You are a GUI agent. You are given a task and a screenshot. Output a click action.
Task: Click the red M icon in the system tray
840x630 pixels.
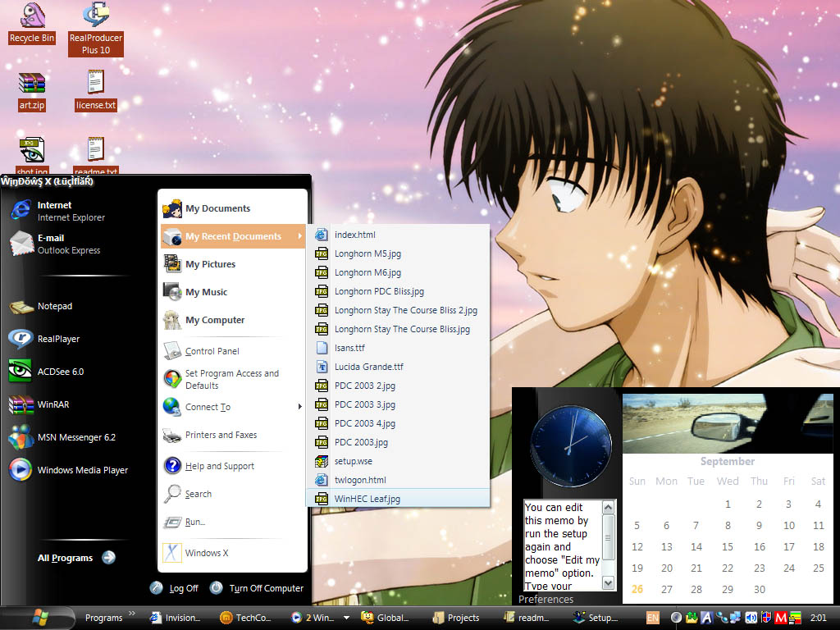point(781,618)
